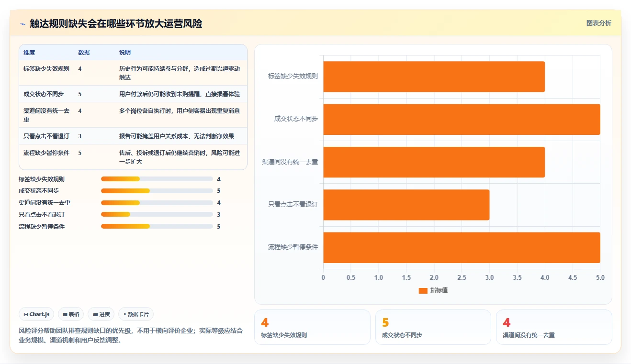Click the 流程缺少暂停条件 chart bar
Viewport: 631px width, 364px height.
[x=462, y=247]
